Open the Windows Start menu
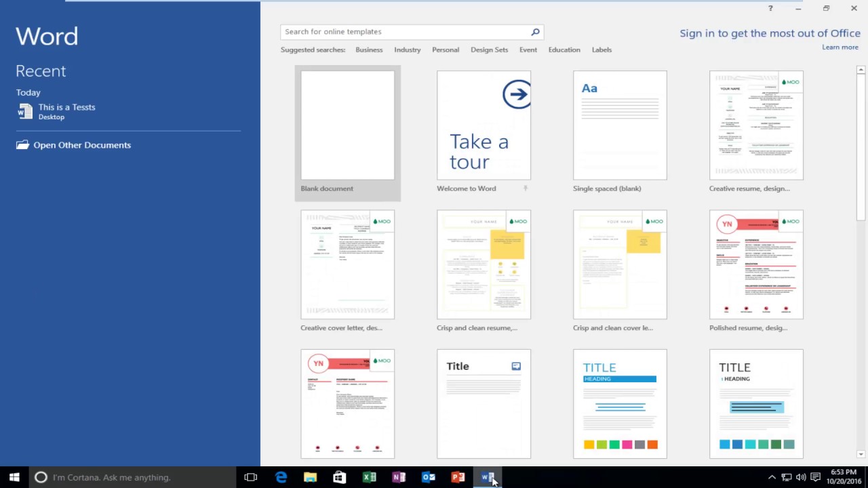 click(x=14, y=477)
